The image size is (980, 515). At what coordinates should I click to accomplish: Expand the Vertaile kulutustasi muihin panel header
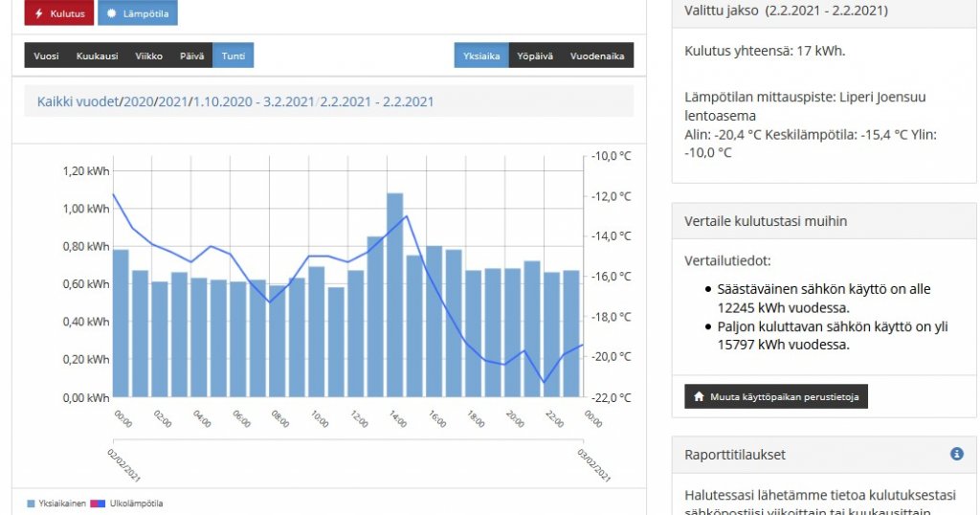coord(824,221)
